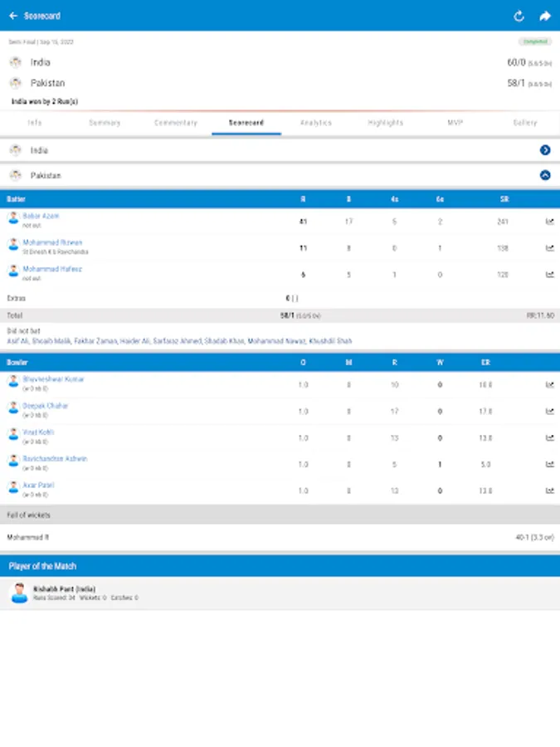Expand the India innings section
560x747 pixels.
point(545,150)
